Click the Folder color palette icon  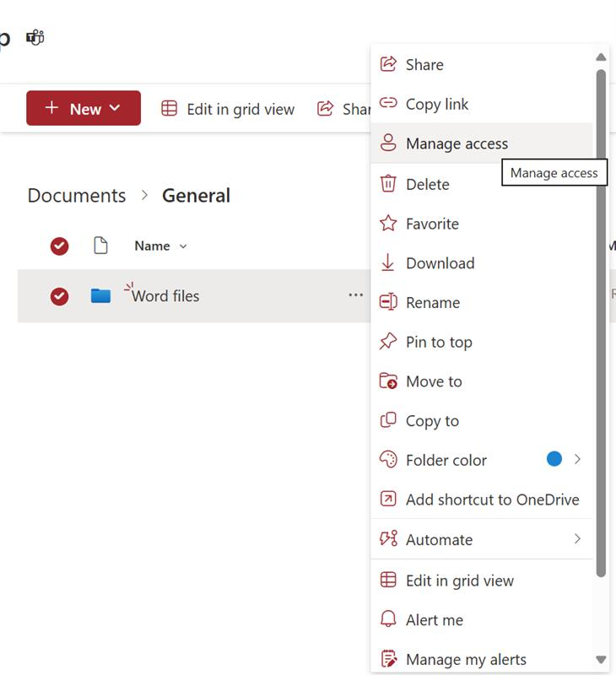(388, 459)
